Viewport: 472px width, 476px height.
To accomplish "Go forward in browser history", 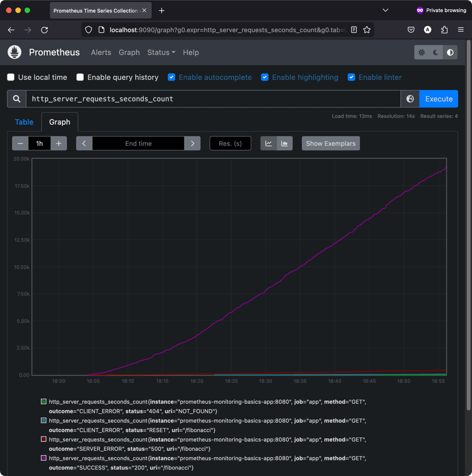I will coord(28,30).
